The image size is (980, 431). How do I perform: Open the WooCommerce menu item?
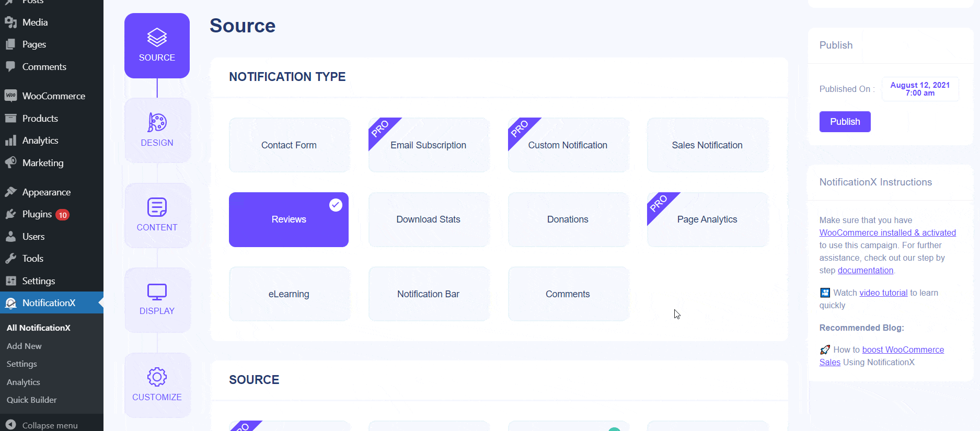pos(52,96)
